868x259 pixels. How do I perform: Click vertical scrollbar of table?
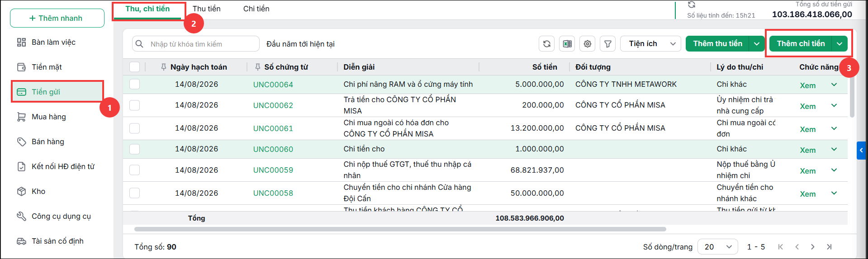pyautogui.click(x=852, y=96)
